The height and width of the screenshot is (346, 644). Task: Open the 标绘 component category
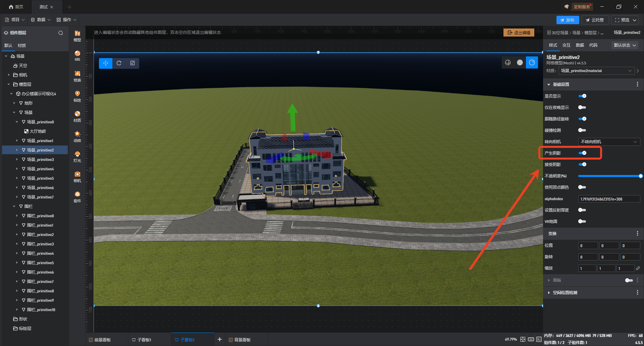point(77,96)
